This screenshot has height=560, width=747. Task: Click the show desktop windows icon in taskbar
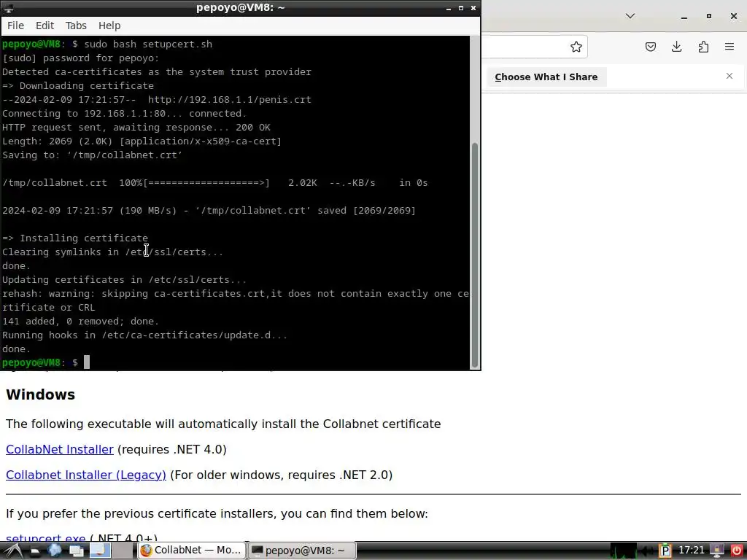click(x=76, y=551)
